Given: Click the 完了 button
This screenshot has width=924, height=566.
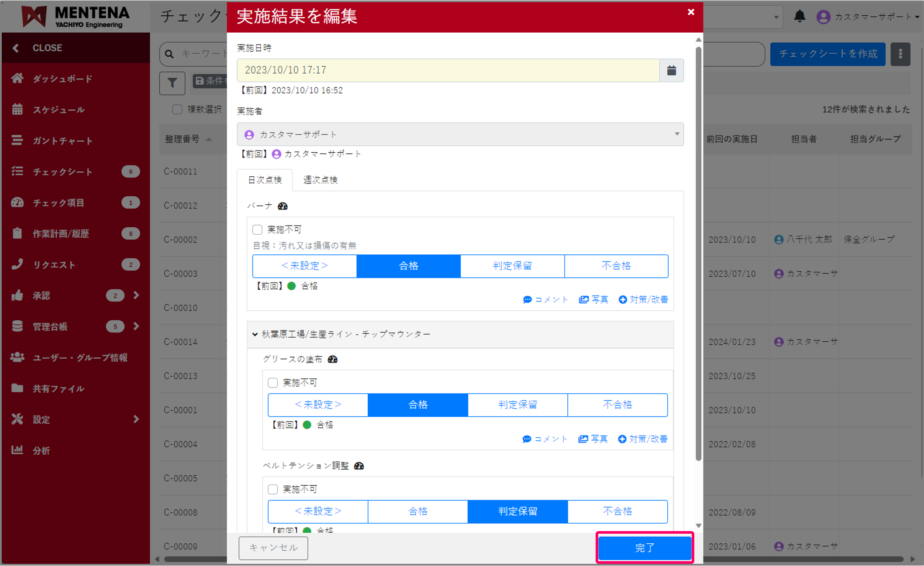Looking at the screenshot, I should [645, 547].
